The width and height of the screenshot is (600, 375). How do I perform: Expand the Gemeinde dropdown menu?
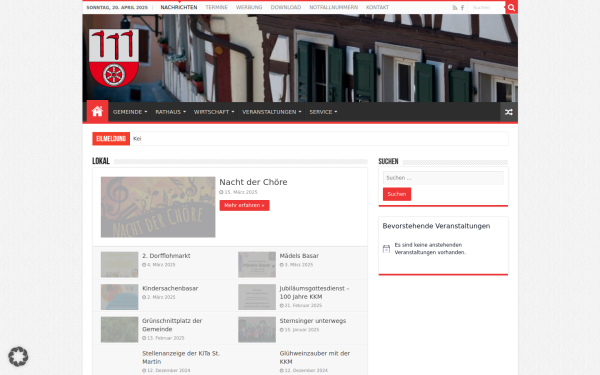click(130, 112)
